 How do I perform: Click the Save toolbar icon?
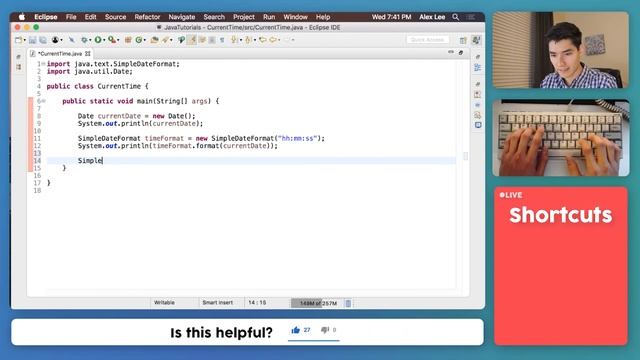pos(32,40)
